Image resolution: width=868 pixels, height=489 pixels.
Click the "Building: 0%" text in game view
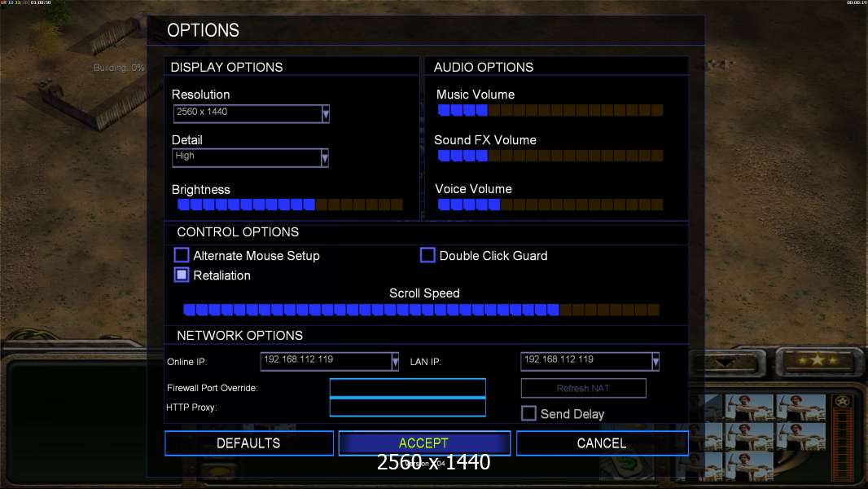(119, 68)
